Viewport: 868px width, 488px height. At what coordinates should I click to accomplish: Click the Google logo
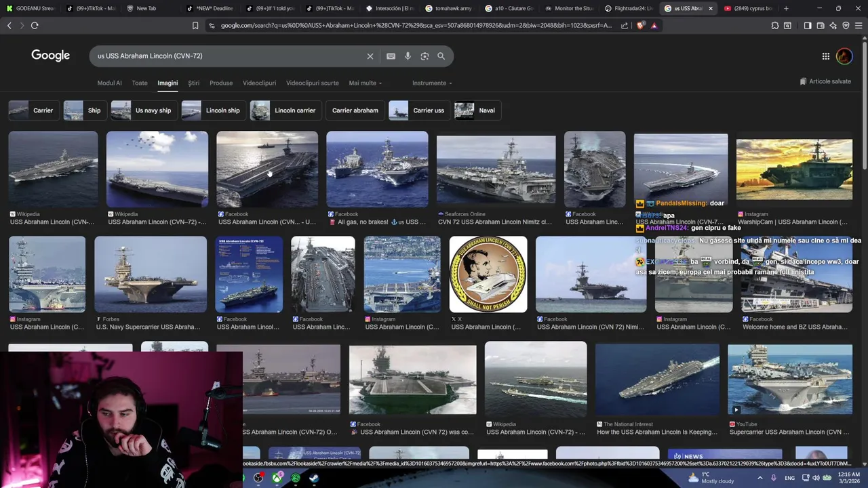(51, 56)
